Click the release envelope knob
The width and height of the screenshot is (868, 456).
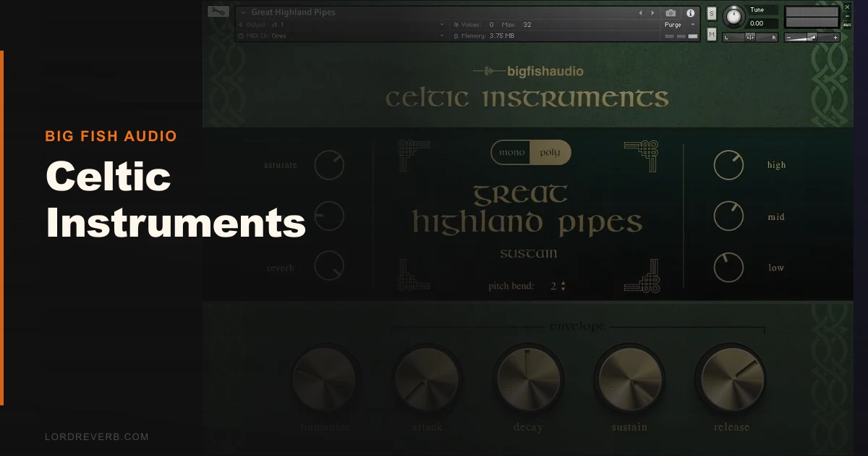click(731, 378)
